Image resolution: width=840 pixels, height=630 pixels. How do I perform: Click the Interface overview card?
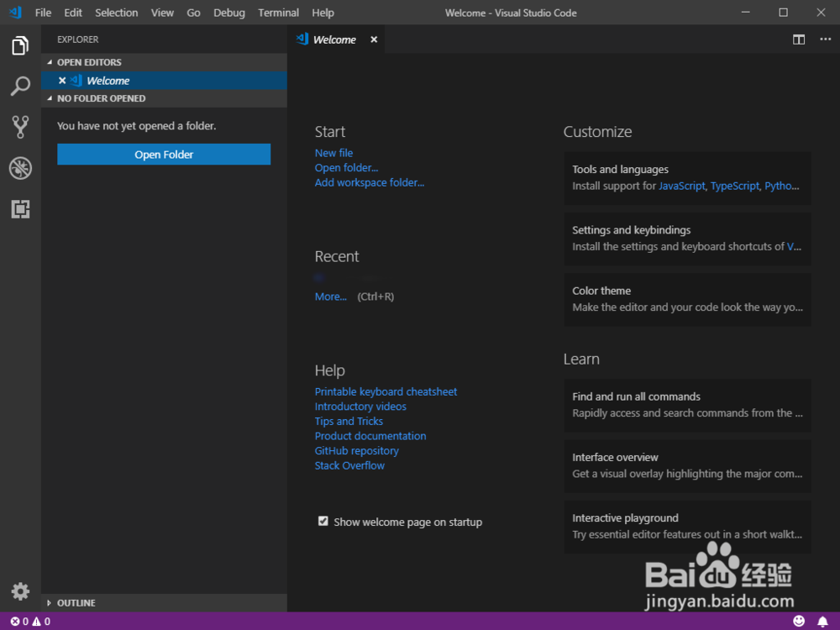pyautogui.click(x=687, y=466)
